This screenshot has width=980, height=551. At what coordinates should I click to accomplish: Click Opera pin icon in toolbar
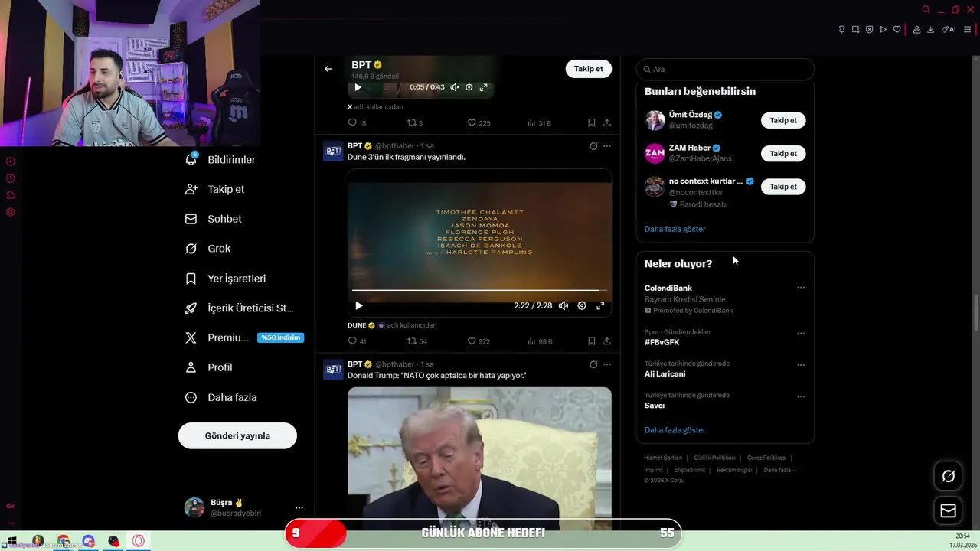(x=841, y=29)
